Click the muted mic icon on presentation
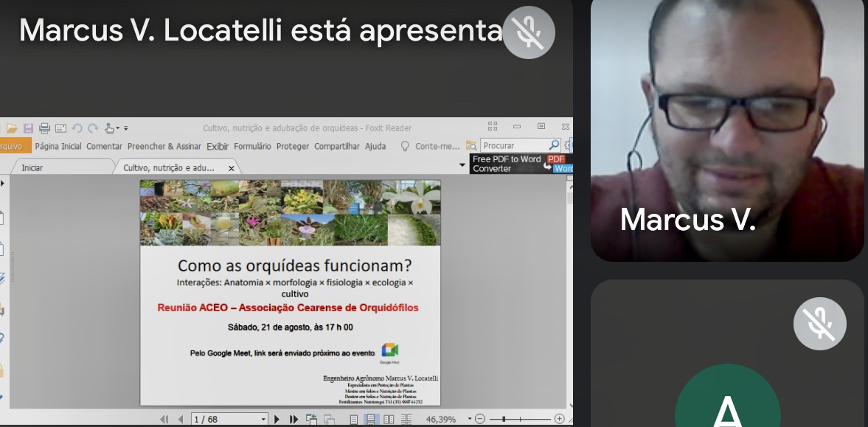868x427 pixels. point(529,32)
